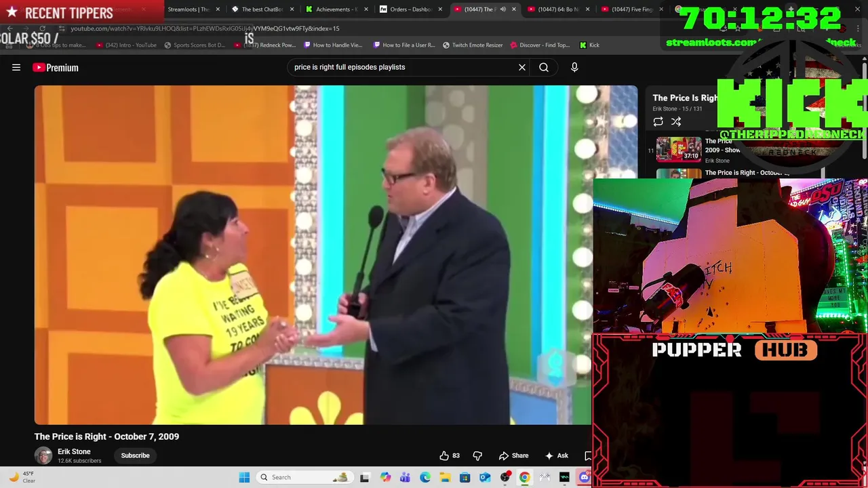Image resolution: width=868 pixels, height=488 pixels.
Task: Open the game controller app on taskbar
Action: [x=545, y=477]
